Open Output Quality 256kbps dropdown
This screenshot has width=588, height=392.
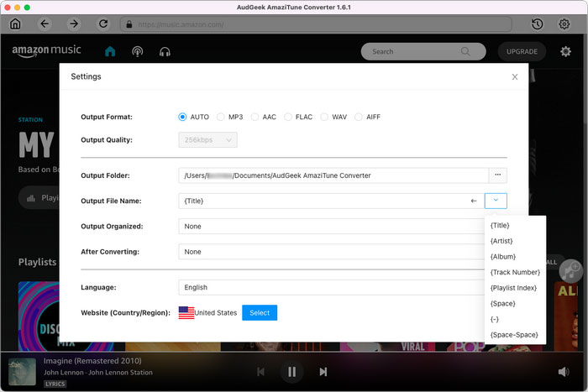point(207,140)
